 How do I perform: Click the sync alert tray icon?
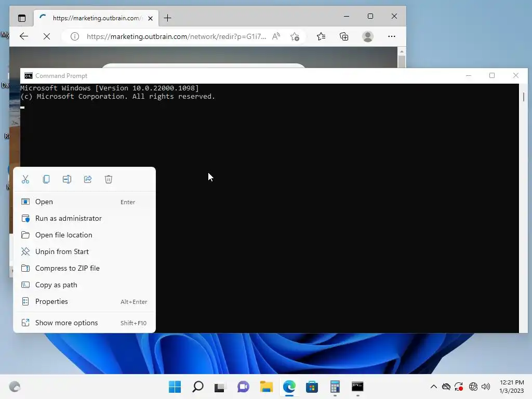[x=459, y=387]
